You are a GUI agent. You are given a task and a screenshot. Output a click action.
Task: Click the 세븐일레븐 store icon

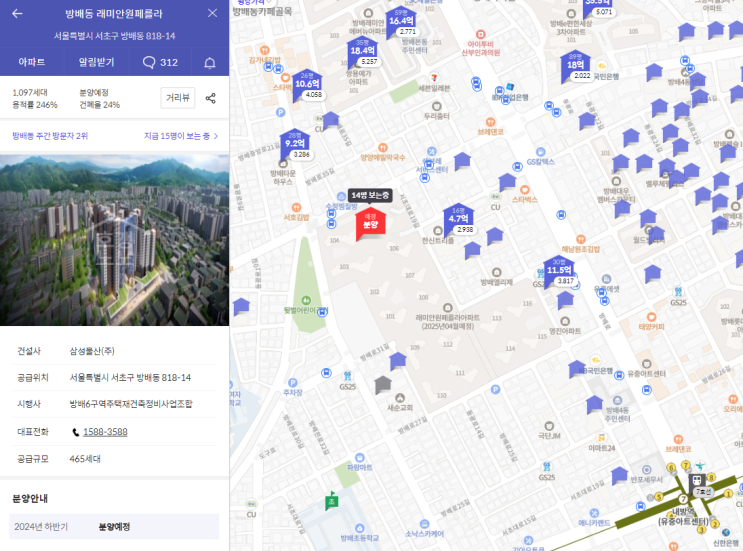click(x=434, y=78)
